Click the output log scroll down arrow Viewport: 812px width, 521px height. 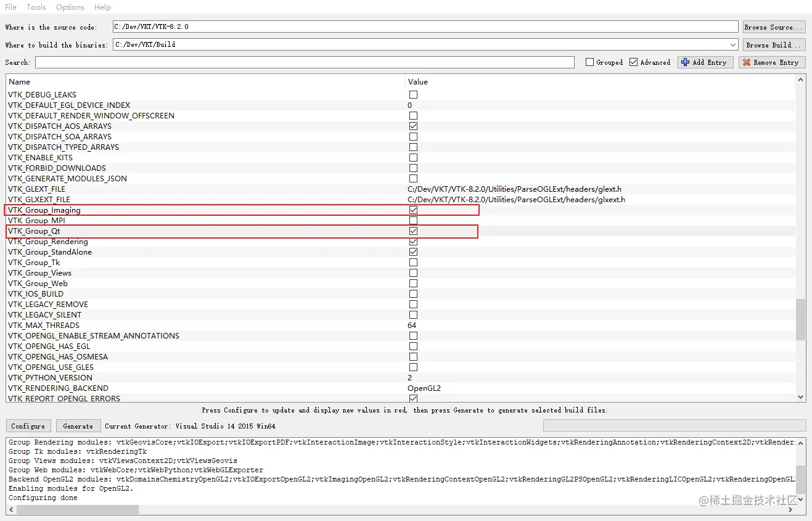801,500
